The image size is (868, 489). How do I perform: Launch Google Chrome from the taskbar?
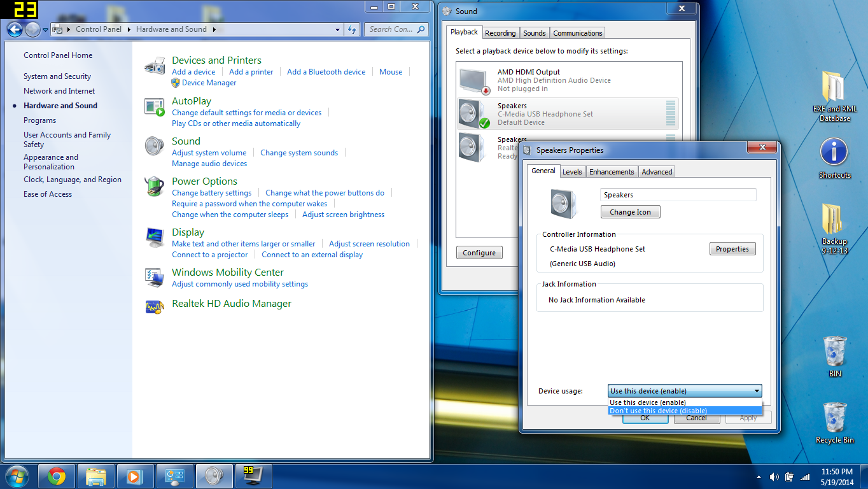(x=57, y=476)
